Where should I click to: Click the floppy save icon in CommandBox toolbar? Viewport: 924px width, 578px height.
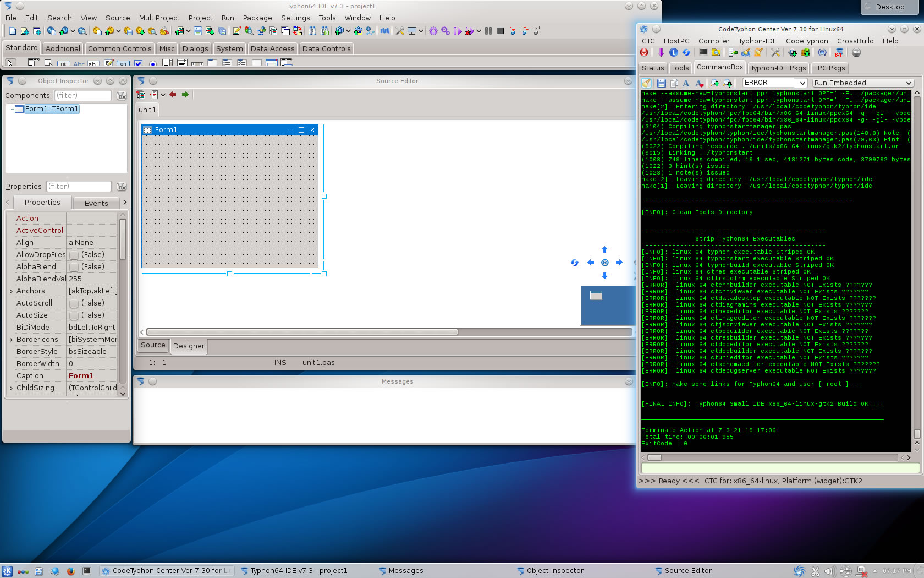662,83
